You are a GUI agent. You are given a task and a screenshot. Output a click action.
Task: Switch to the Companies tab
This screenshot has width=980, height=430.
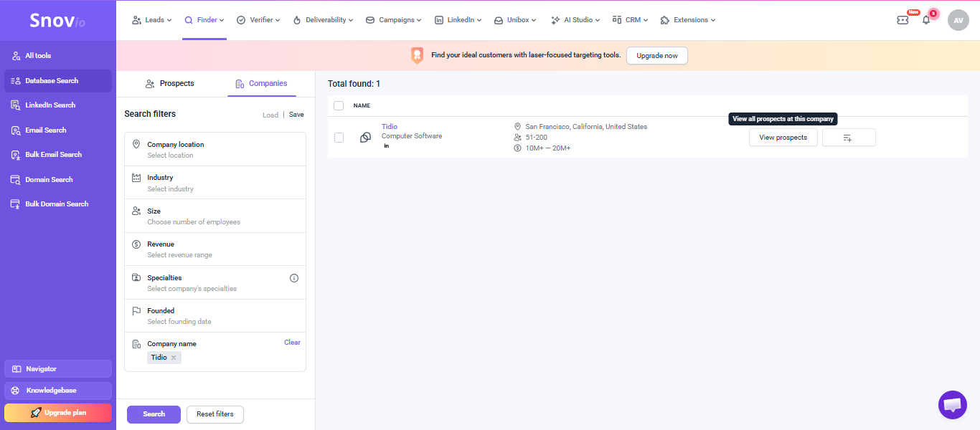(261, 84)
